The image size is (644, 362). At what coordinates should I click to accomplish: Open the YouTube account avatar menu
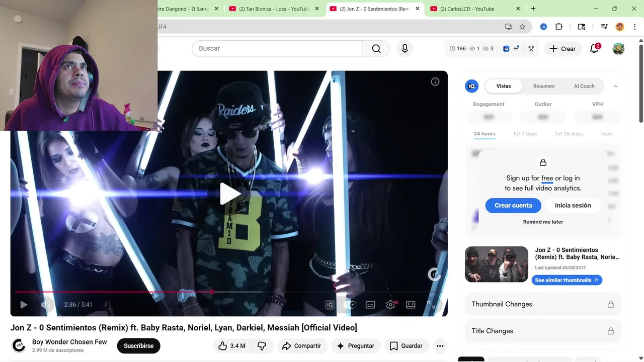point(618,49)
